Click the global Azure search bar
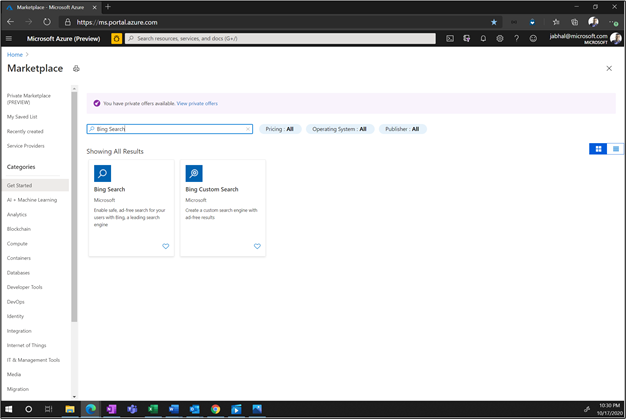Image resolution: width=626 pixels, height=419 pixels. (280, 38)
